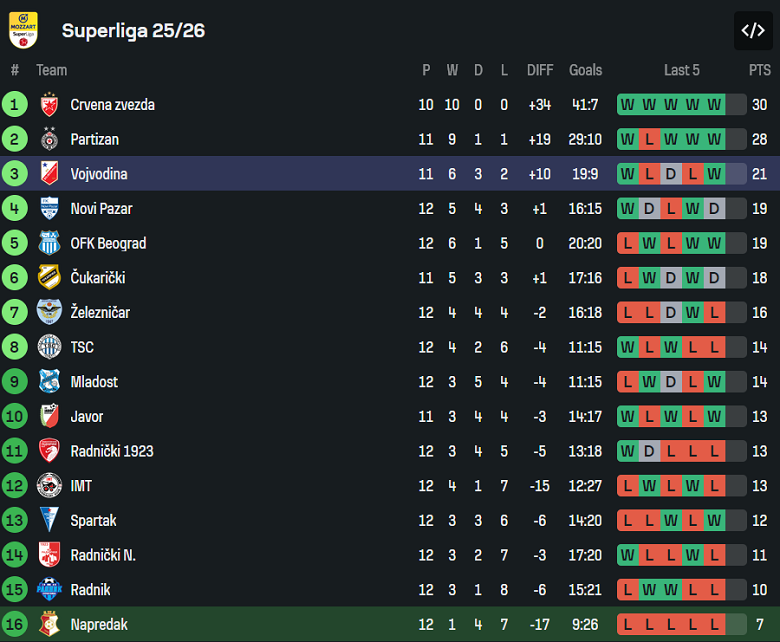Click the Vojvodina club crest
The height and width of the screenshot is (642, 780).
49,174
